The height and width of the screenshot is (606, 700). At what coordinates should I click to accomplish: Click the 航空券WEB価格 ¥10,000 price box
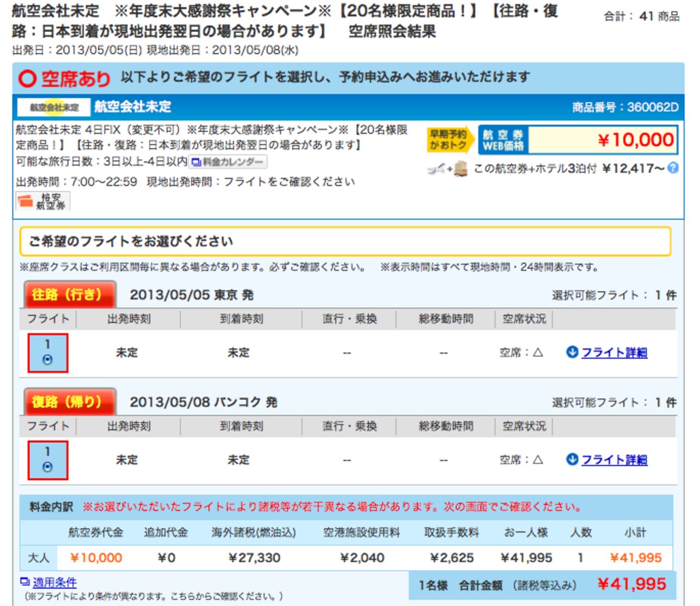tap(578, 140)
